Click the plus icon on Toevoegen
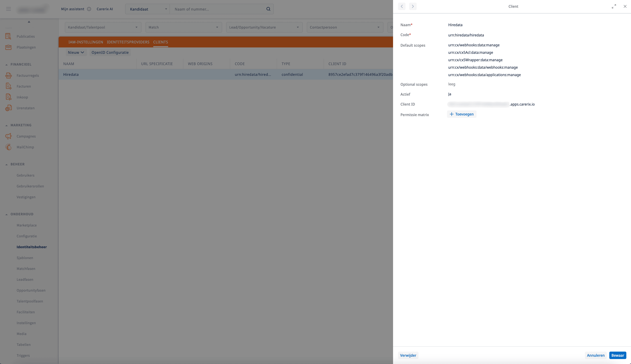Viewport: 631px width, 364px height. pyautogui.click(x=451, y=114)
